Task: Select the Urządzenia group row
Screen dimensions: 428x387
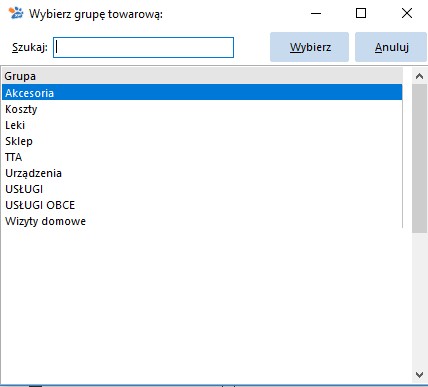Action: point(202,173)
